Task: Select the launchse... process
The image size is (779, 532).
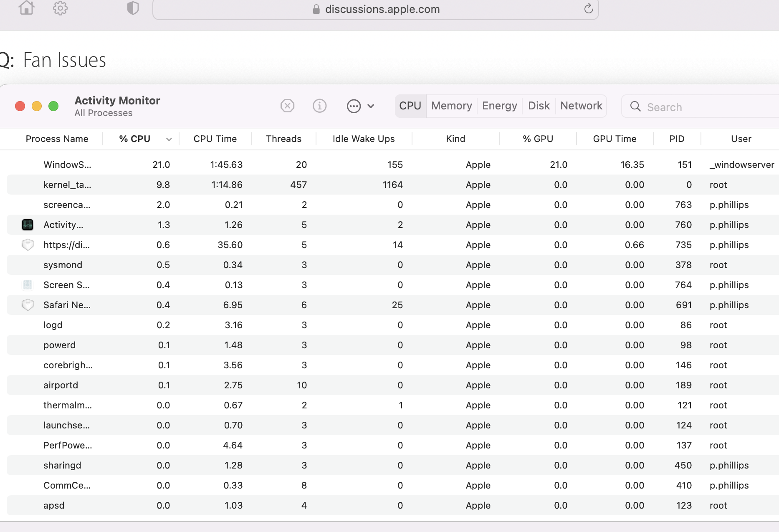Action: tap(66, 425)
